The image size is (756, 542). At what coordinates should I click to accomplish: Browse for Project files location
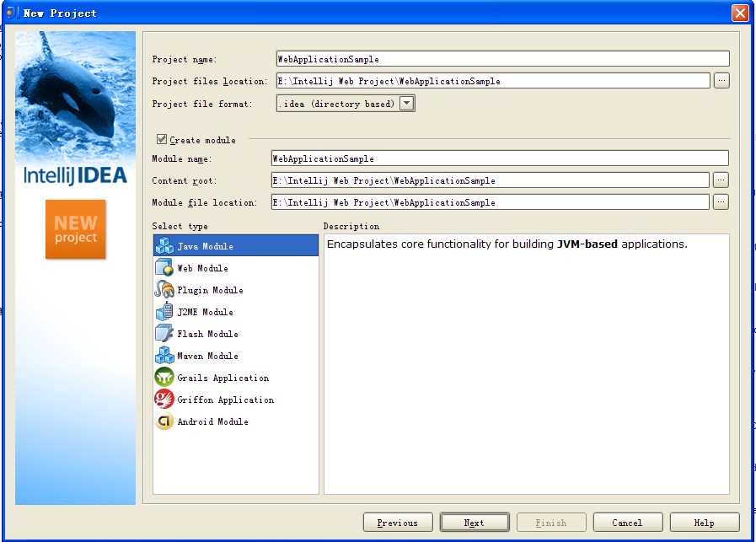pyautogui.click(x=722, y=80)
